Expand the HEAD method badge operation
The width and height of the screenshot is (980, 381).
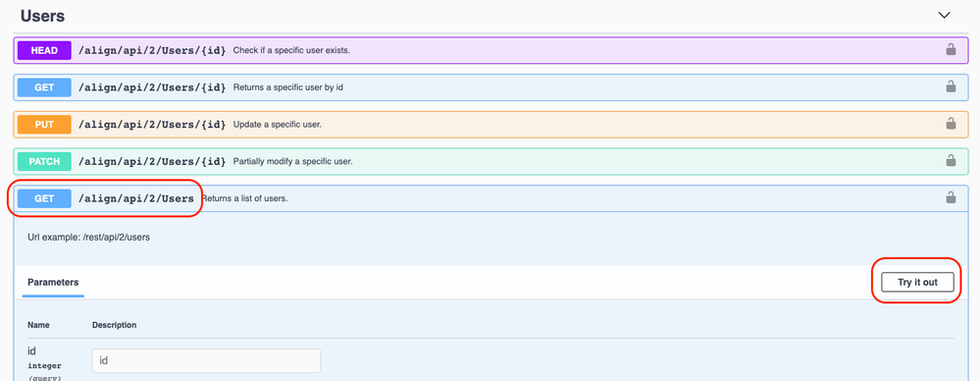(x=44, y=50)
